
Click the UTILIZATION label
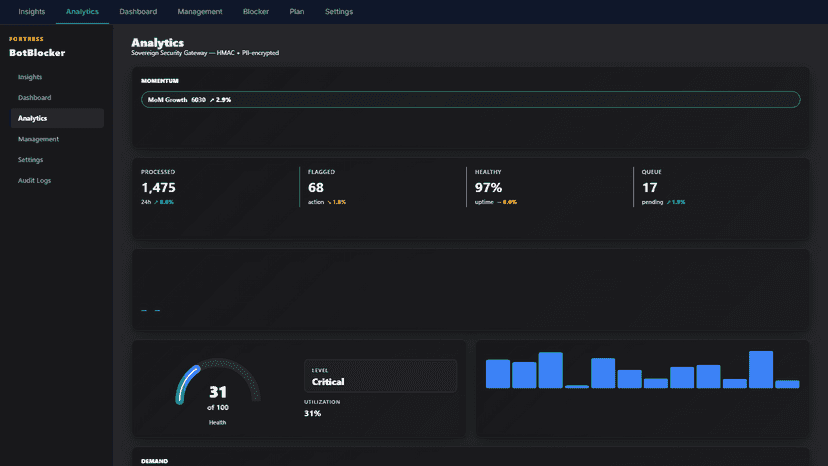coord(322,402)
